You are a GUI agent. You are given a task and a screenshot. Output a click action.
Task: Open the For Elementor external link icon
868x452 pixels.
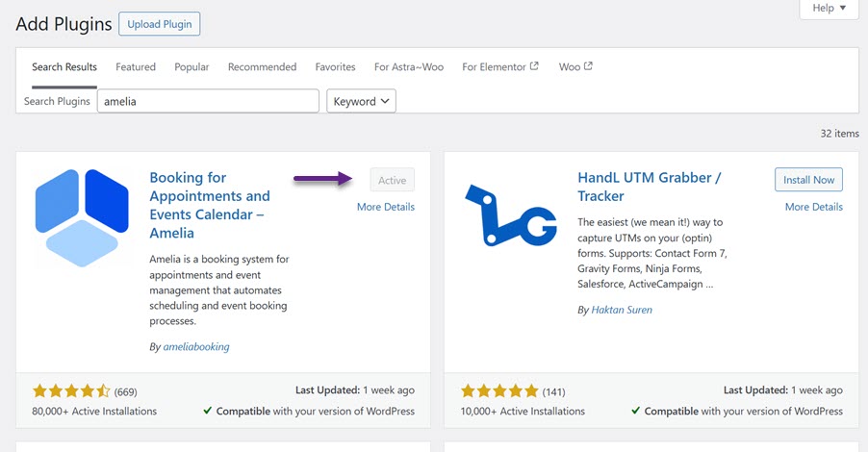pos(534,65)
